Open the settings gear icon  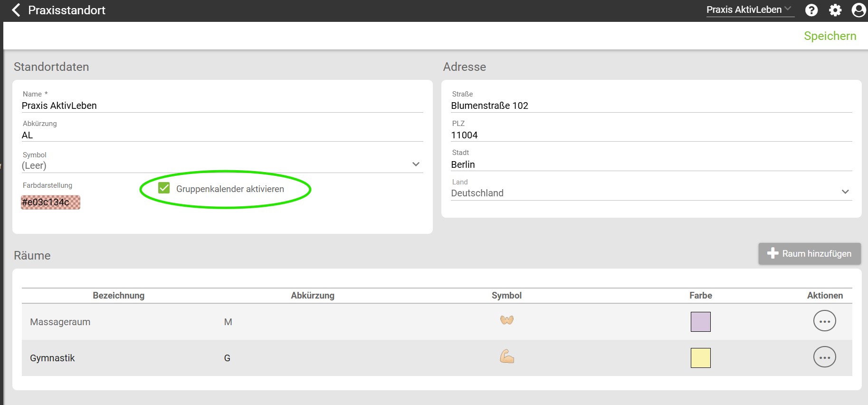pos(835,10)
